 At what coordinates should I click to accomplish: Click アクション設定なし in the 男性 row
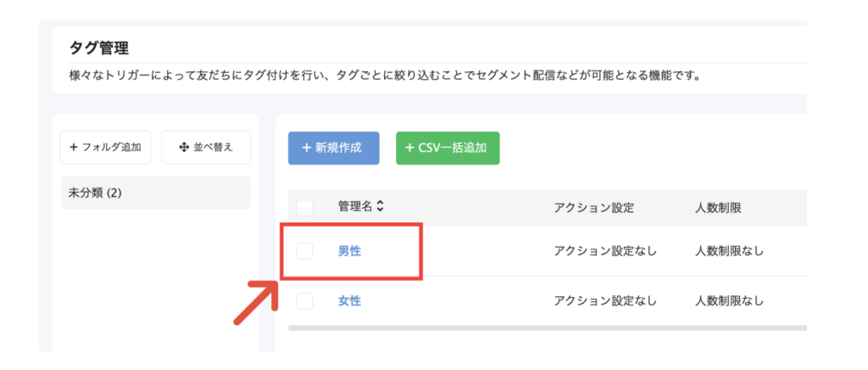pyautogui.click(x=605, y=251)
